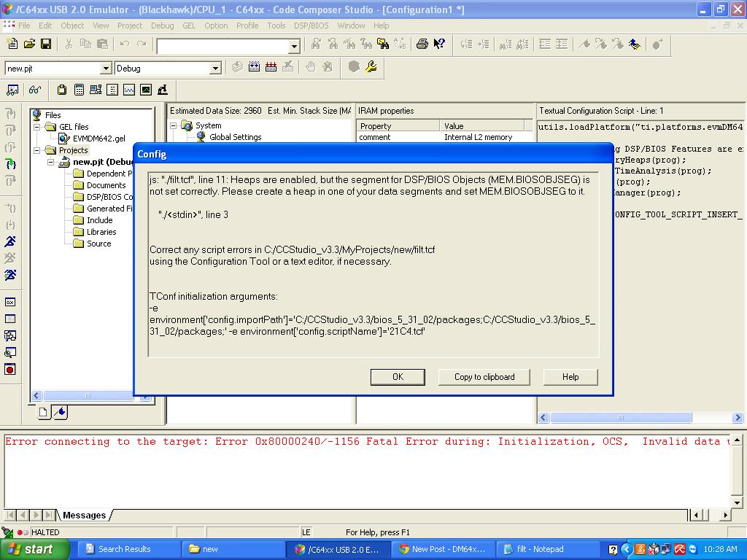Open the Profile menu
747x560 pixels.
[x=247, y=26]
